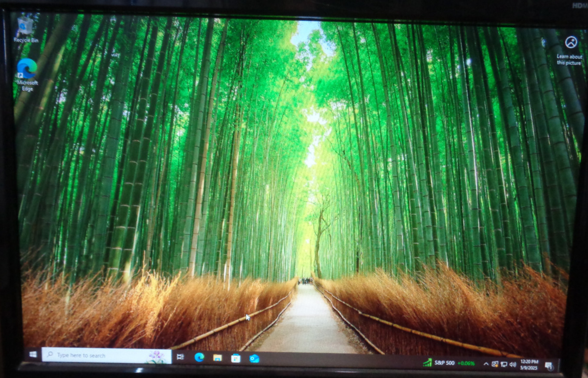Viewport: 588px width, 378px height.
Task: Open Microsoft Store from the taskbar
Action: point(236,358)
